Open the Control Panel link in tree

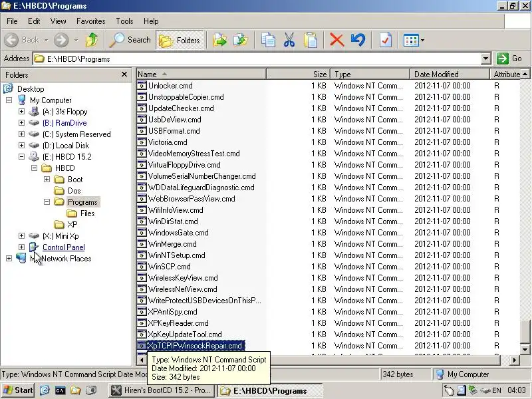[63, 247]
